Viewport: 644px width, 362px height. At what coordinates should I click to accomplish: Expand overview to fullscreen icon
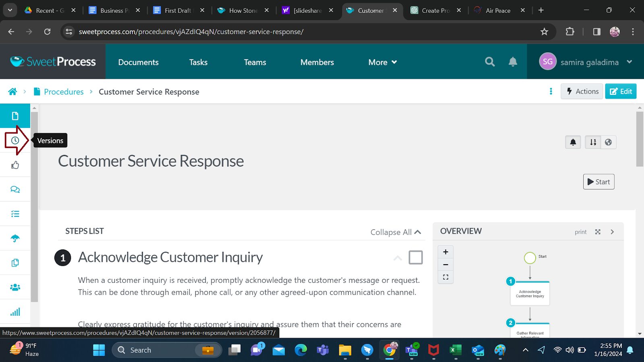point(598,232)
